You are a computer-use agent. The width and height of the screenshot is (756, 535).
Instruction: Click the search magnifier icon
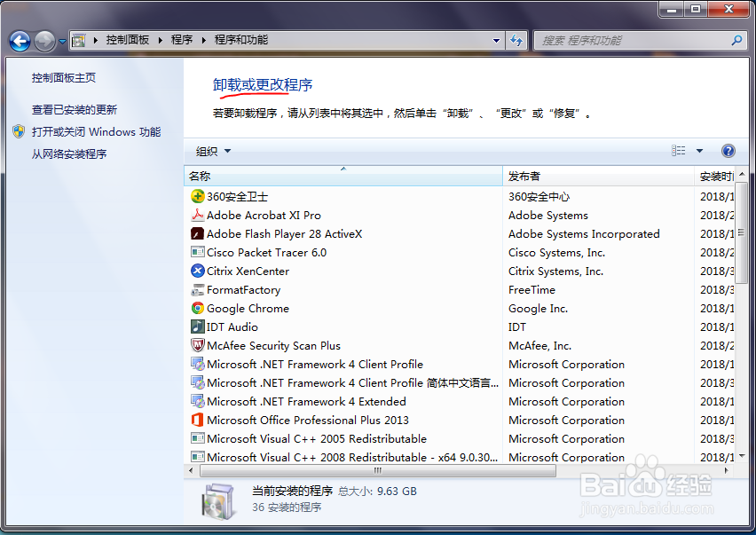tap(736, 41)
